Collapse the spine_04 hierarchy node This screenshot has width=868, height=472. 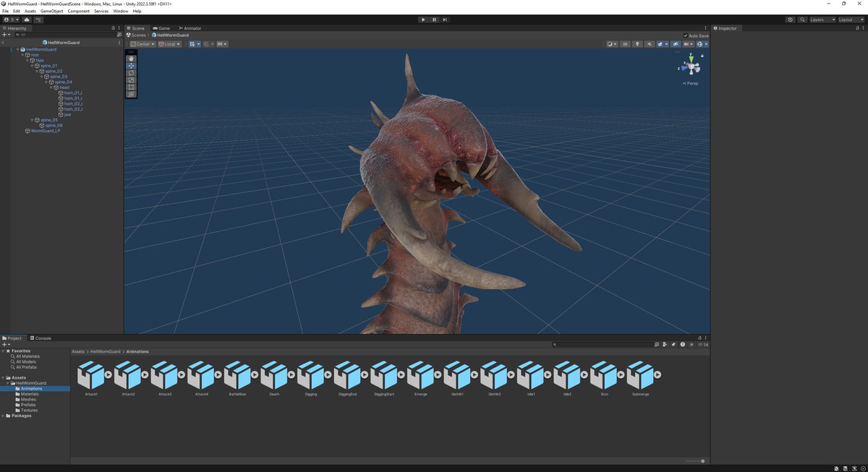47,82
